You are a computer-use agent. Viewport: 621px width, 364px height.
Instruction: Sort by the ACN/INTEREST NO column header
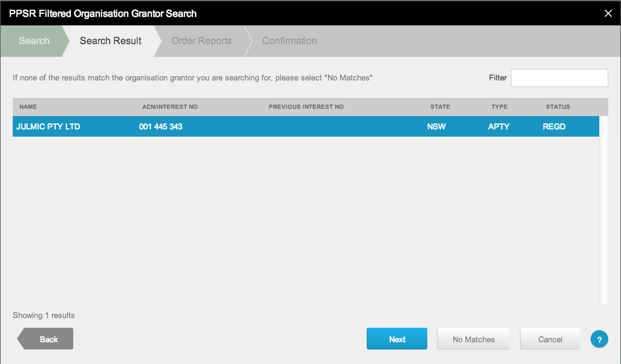point(170,107)
